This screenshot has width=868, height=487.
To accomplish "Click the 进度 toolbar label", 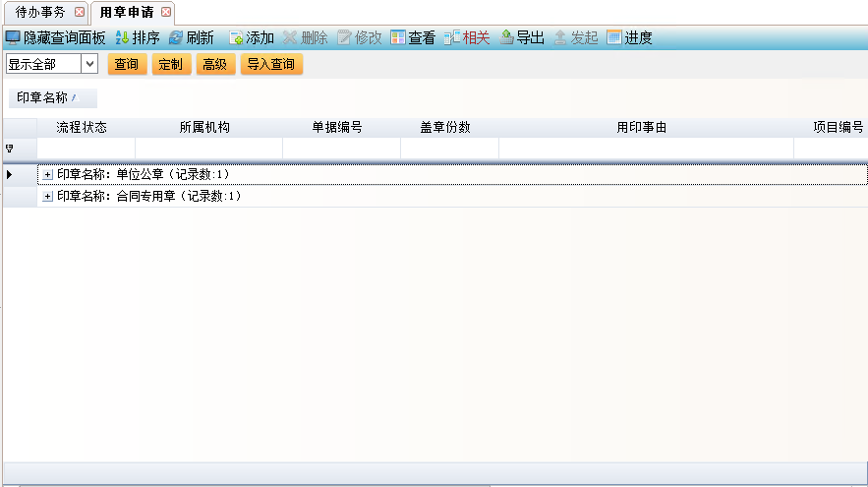I will [638, 37].
